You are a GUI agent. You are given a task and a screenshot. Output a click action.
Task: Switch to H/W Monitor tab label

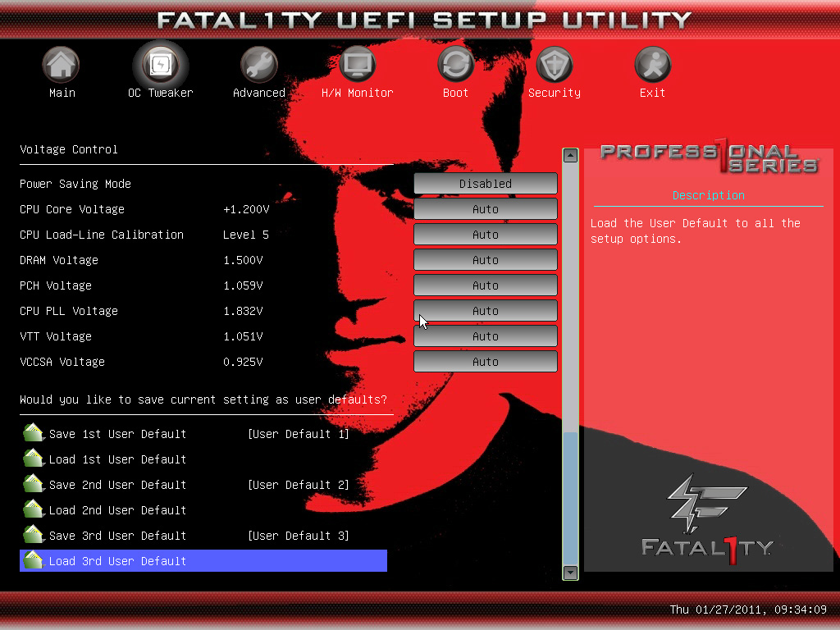point(358,93)
